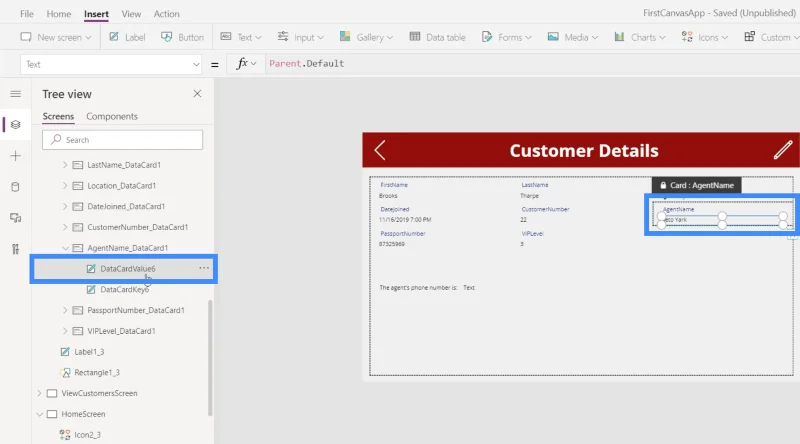Collapse AgentName_DataCard1 in tree
800x444 pixels.
(x=65, y=248)
